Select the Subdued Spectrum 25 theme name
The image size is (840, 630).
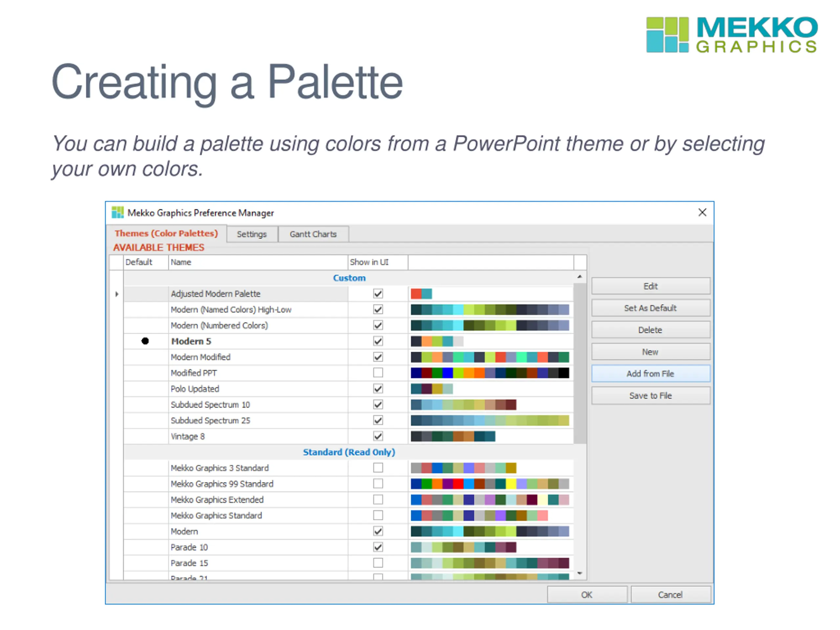click(x=210, y=421)
